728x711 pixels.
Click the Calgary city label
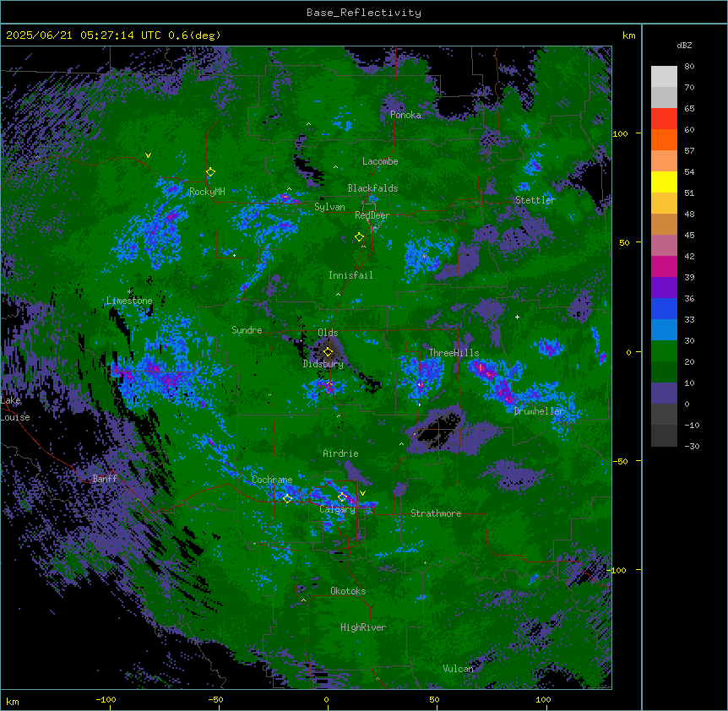337,509
